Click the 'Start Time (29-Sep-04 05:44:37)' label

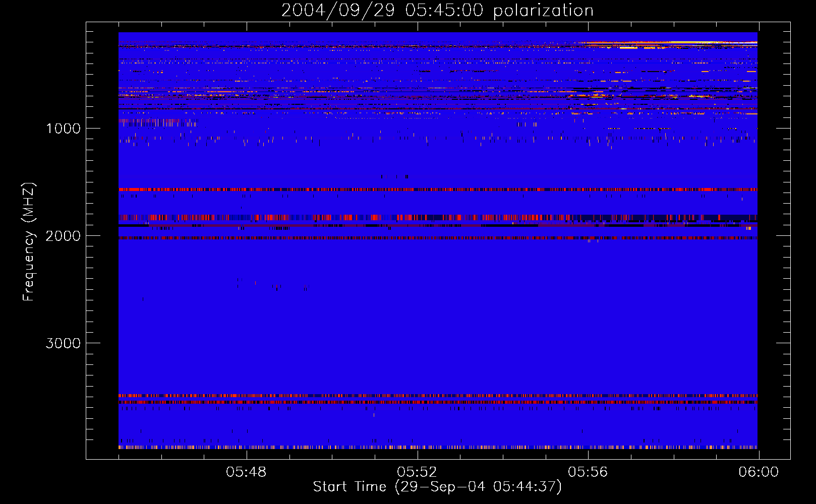click(x=437, y=487)
